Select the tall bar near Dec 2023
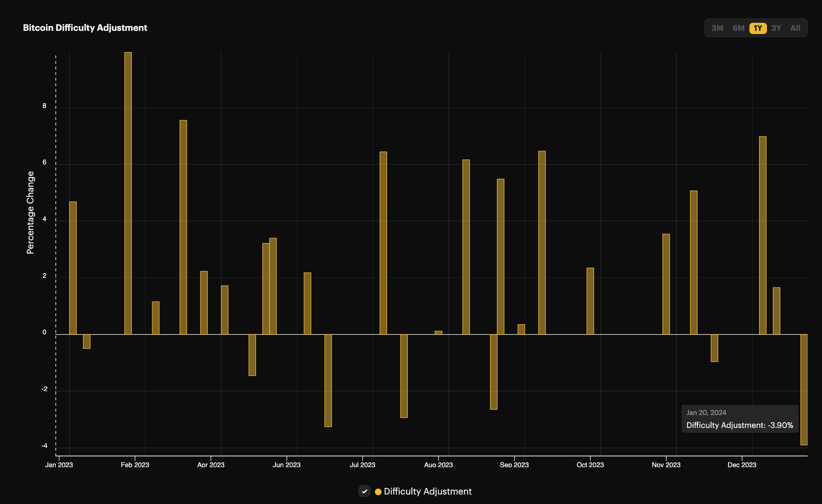Image resolution: width=822 pixels, height=504 pixels. point(762,234)
